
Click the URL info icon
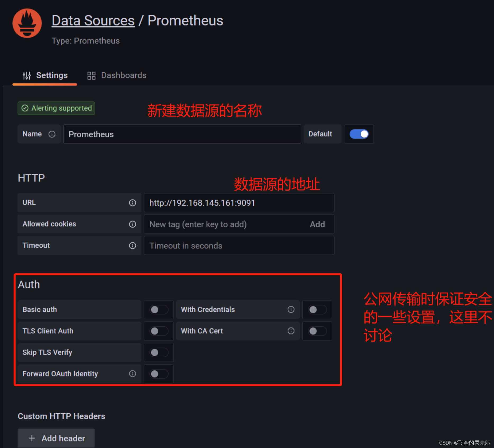pos(133,203)
